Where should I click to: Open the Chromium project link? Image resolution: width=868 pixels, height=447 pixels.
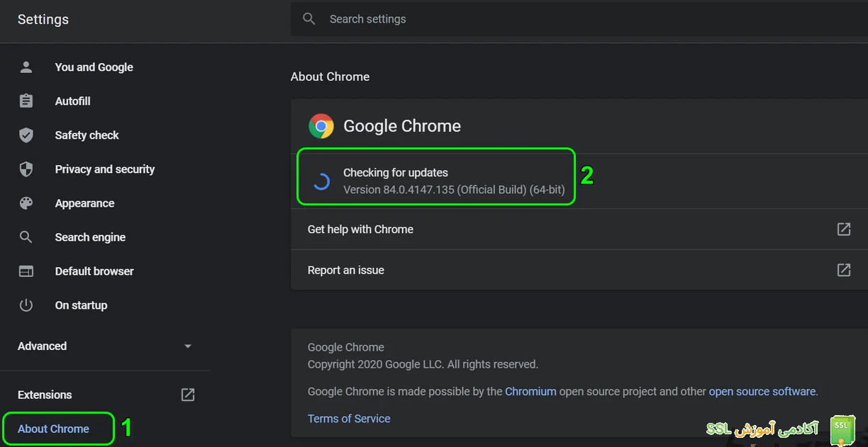click(x=530, y=391)
